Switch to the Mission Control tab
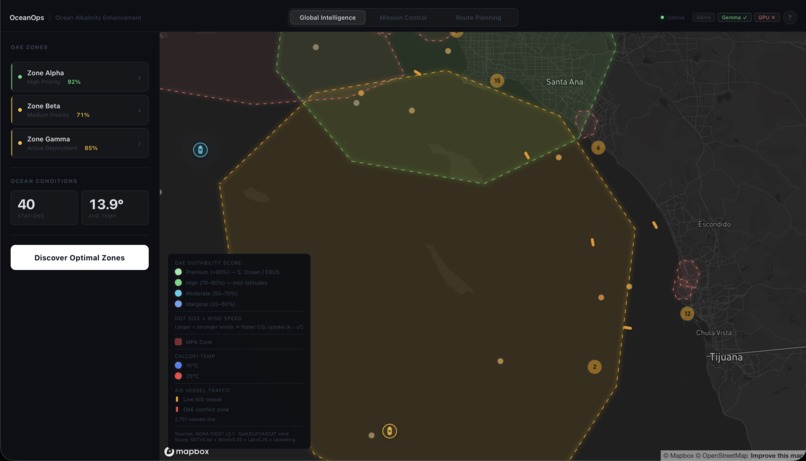Screen dimensions: 806x461 pyautogui.click(x=403, y=17)
